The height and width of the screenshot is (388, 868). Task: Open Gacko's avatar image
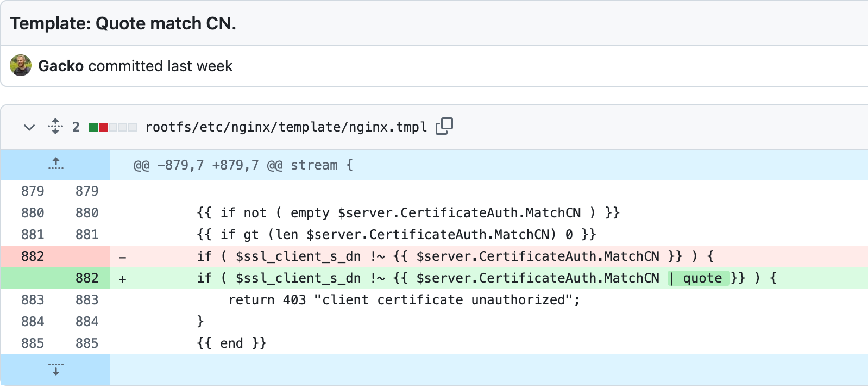pos(21,66)
